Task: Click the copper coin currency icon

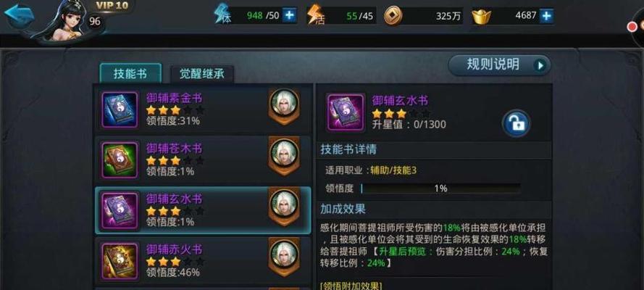Action: tap(393, 16)
